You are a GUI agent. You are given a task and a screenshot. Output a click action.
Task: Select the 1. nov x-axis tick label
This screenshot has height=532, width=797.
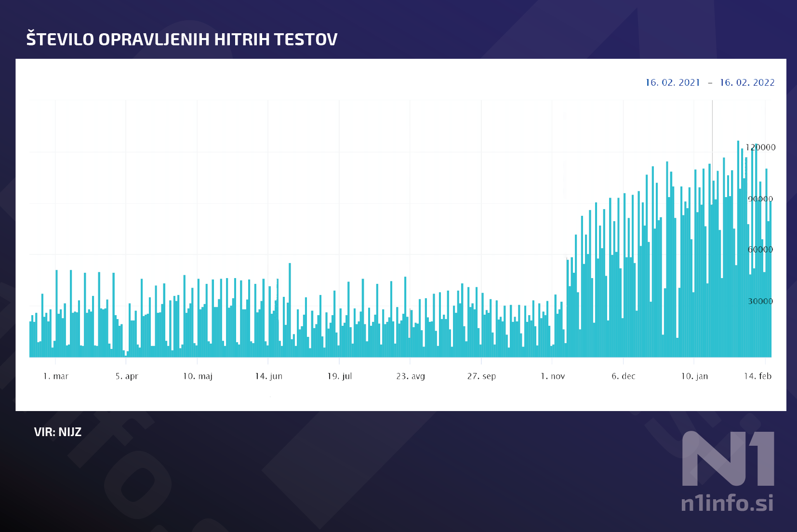coord(553,376)
